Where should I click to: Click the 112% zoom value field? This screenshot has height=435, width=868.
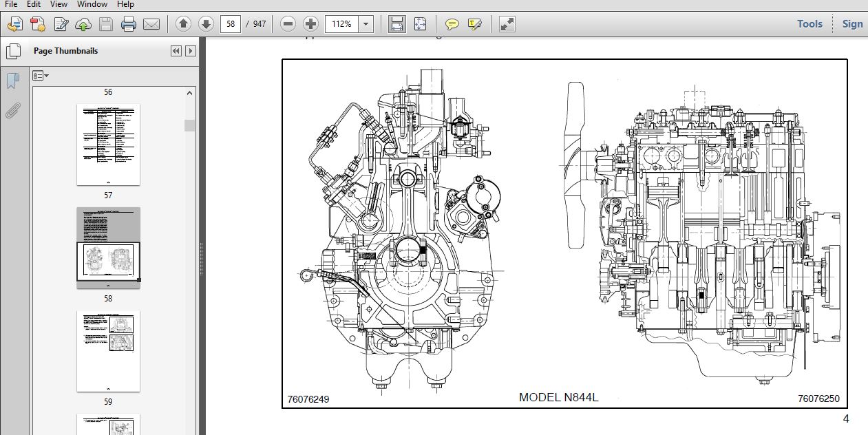tap(341, 24)
